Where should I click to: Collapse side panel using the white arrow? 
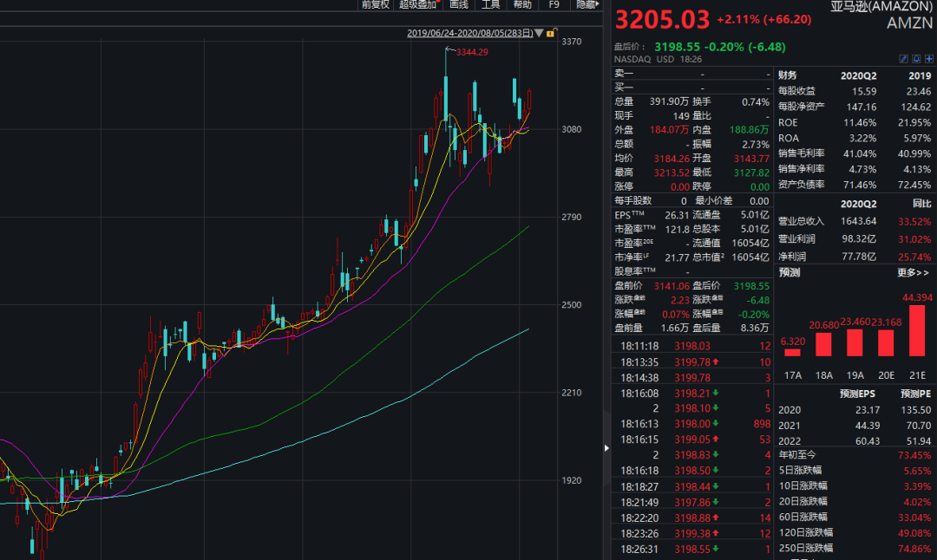pyautogui.click(x=606, y=448)
